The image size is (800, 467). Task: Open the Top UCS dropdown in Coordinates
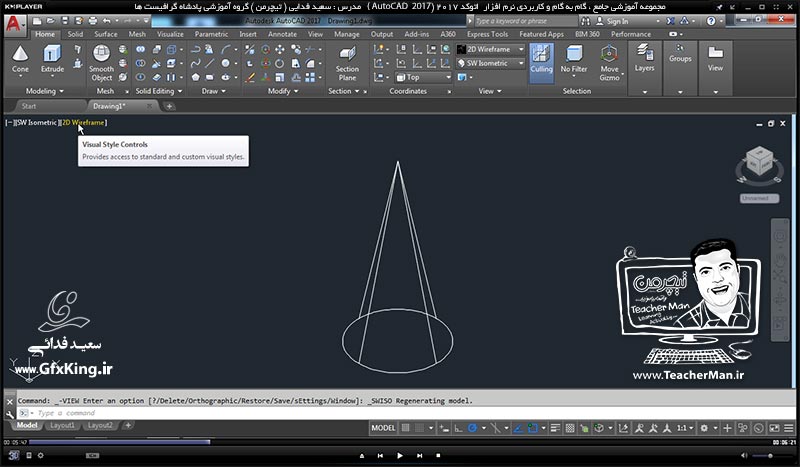[x=423, y=77]
